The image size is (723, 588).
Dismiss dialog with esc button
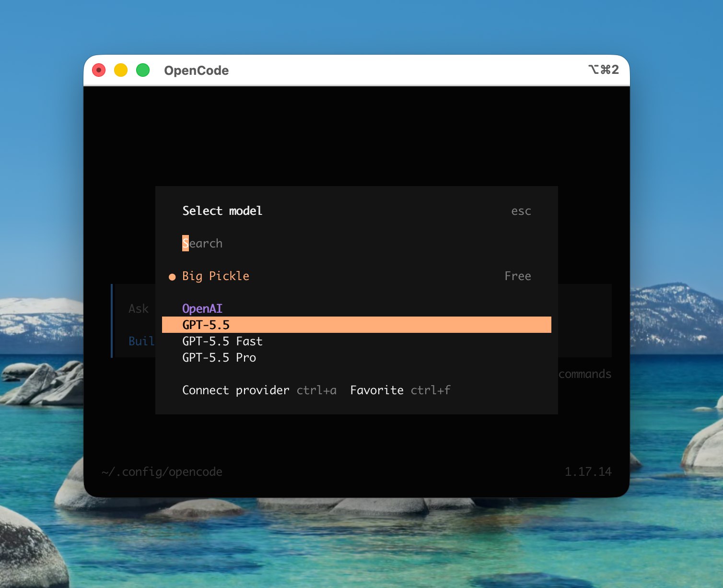tap(521, 211)
